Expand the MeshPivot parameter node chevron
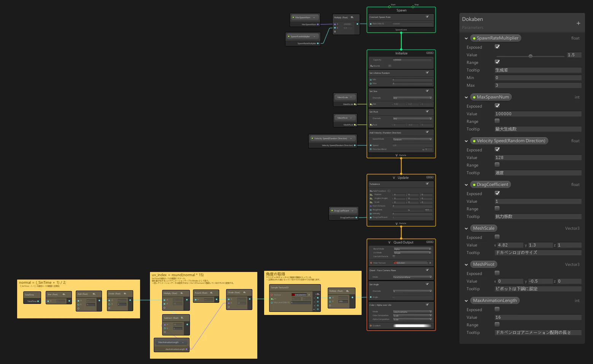The width and height of the screenshot is (593, 364). [x=351, y=118]
